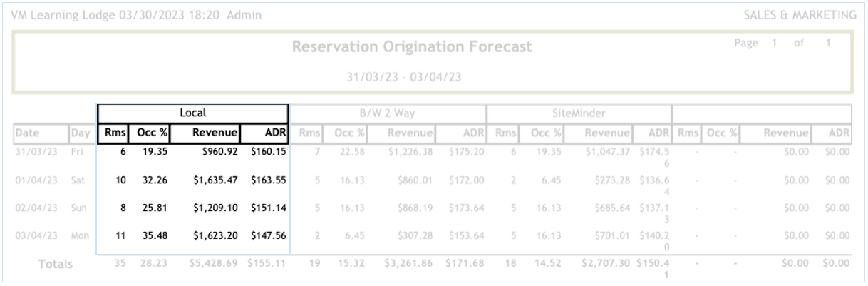This screenshot has height=286, width=868.
Task: Click the 02/04/23 date cell
Action: (x=30, y=208)
